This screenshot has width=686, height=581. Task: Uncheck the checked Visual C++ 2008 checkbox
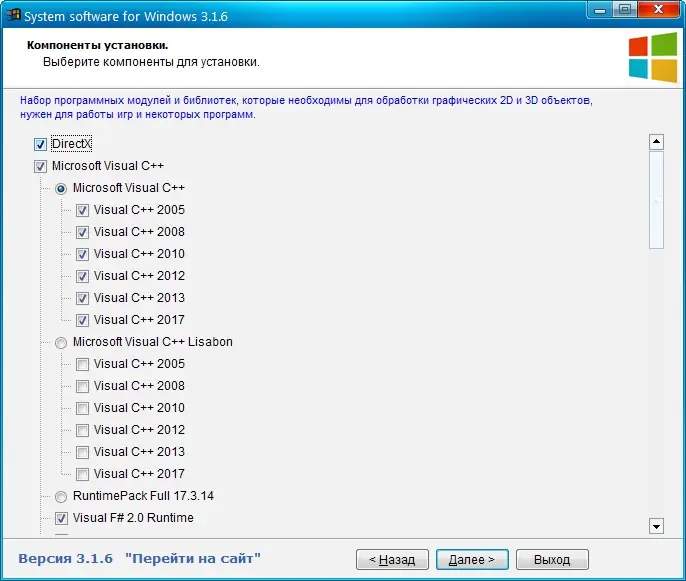82,232
